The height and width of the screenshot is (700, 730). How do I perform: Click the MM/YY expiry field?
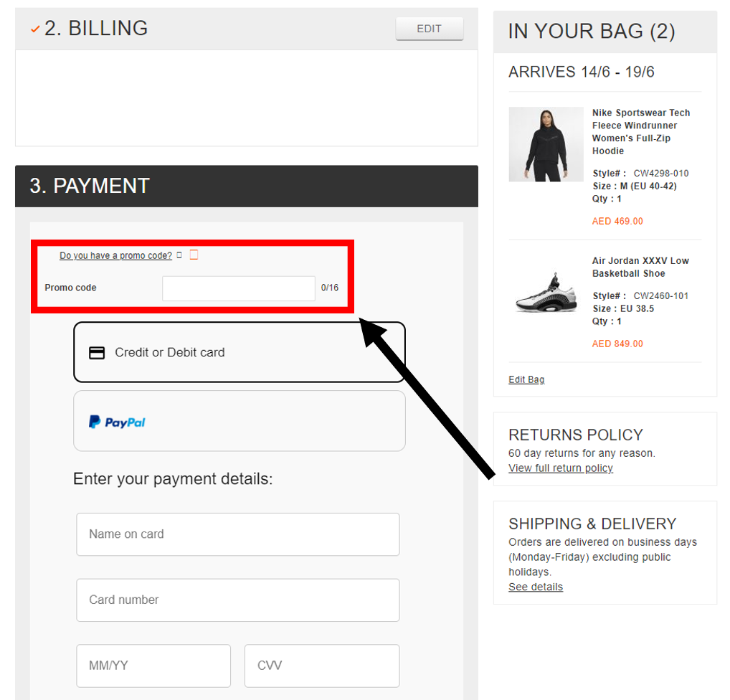(x=153, y=666)
